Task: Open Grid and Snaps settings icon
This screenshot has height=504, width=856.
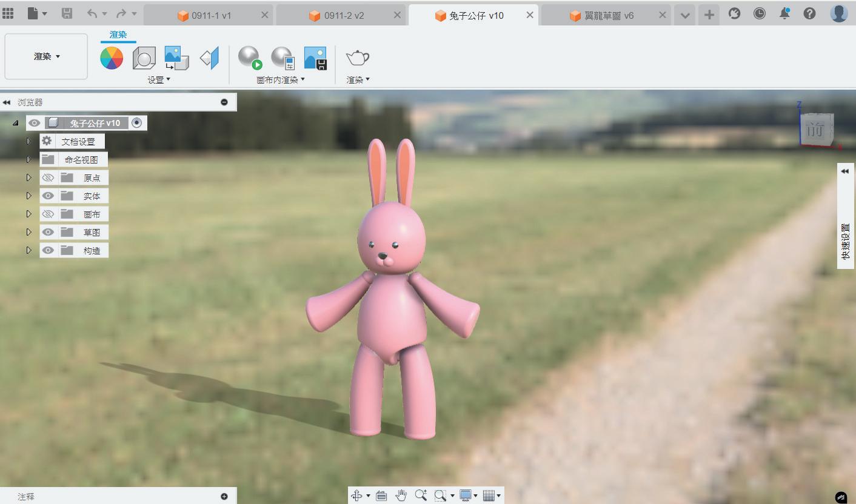Action: tap(489, 496)
